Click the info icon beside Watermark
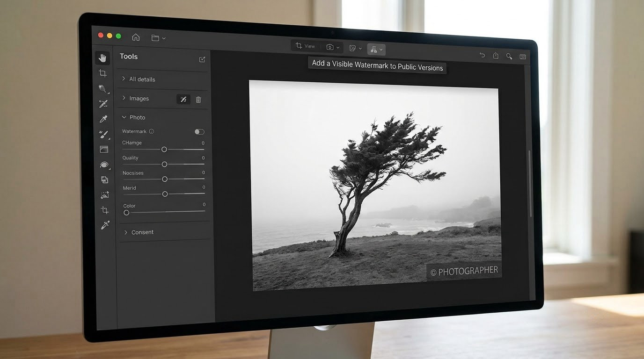Viewport: 644px width, 359px height. 151,131
